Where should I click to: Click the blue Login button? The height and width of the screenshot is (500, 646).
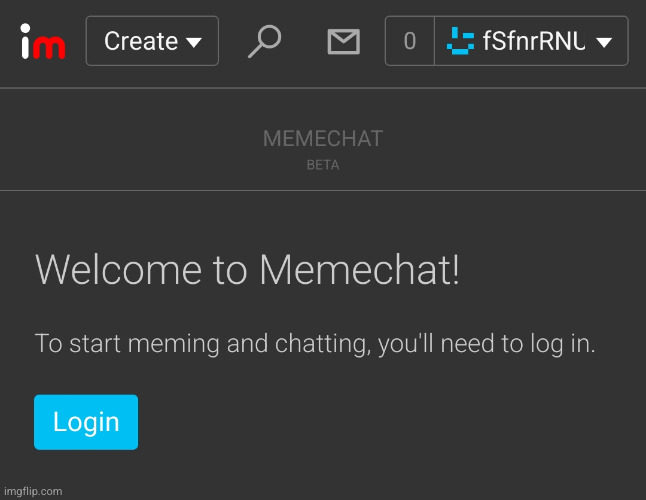[86, 422]
